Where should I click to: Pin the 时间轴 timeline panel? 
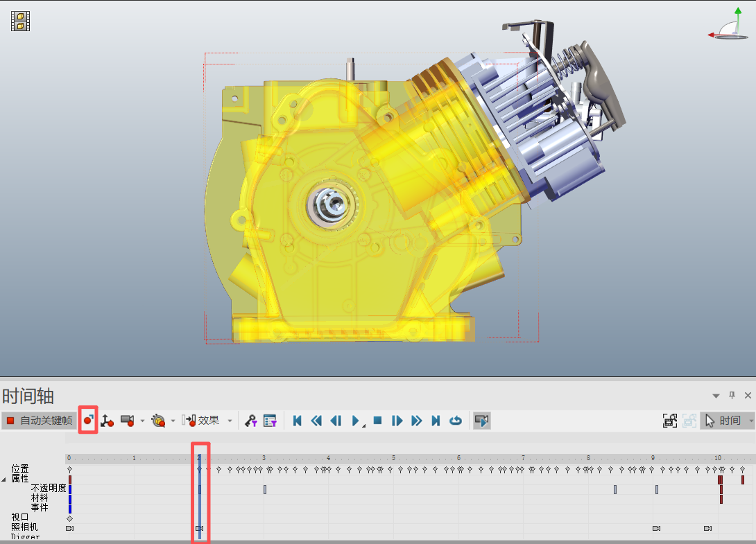pos(732,395)
